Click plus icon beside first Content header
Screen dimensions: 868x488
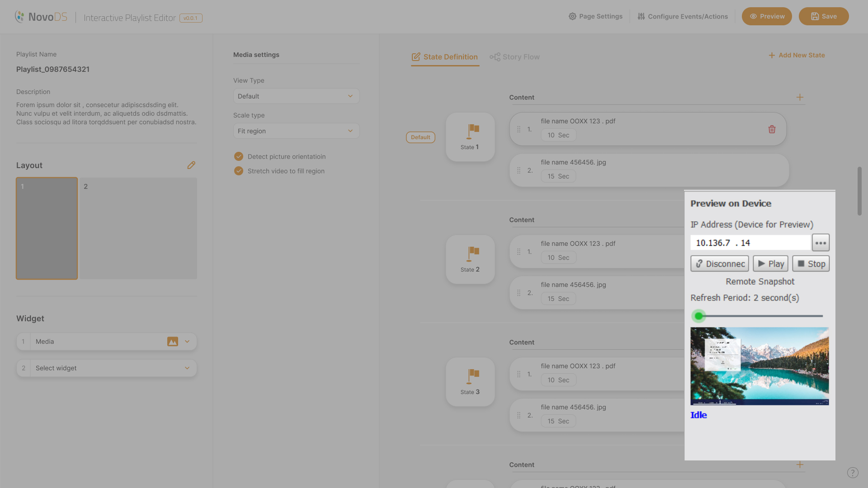800,97
